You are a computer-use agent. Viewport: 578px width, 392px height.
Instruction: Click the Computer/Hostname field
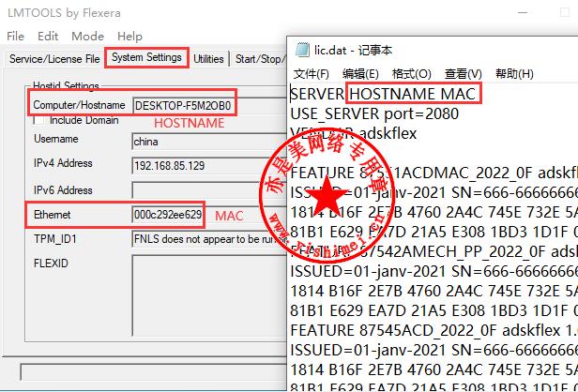click(209, 106)
